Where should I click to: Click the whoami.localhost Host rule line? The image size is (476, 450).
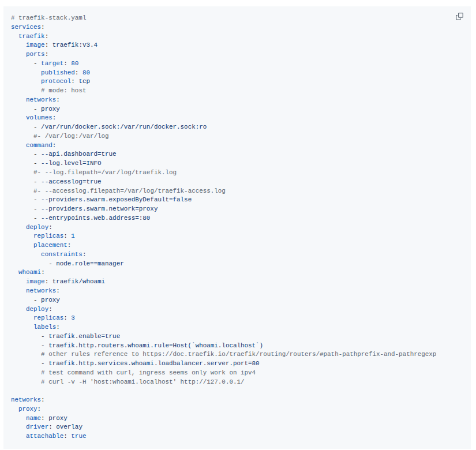(152, 345)
